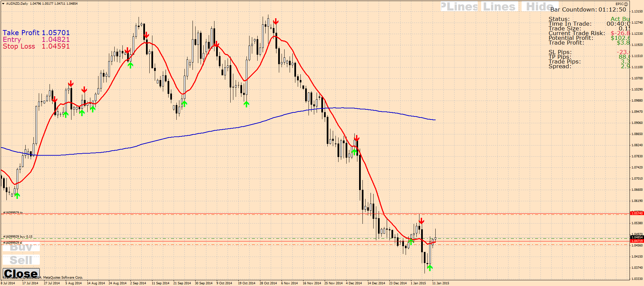
Task: Select the #16099929 sl order label
Action: pyautogui.click(x=13, y=242)
